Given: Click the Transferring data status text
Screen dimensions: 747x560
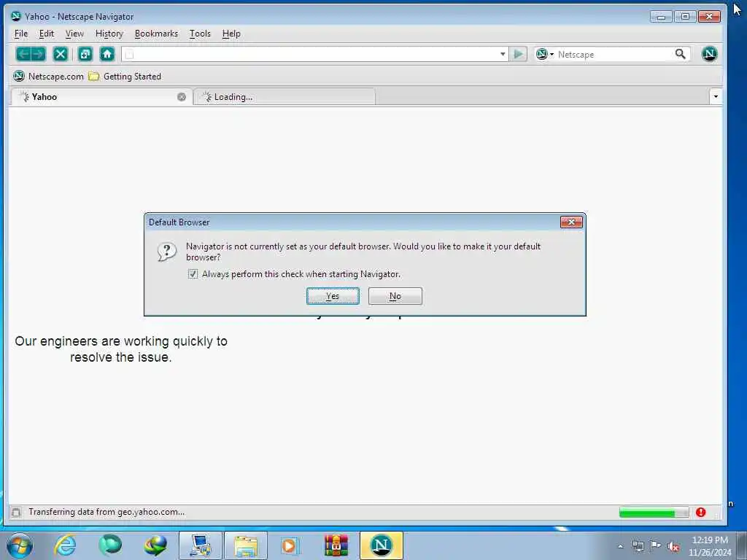Looking at the screenshot, I should (x=107, y=512).
